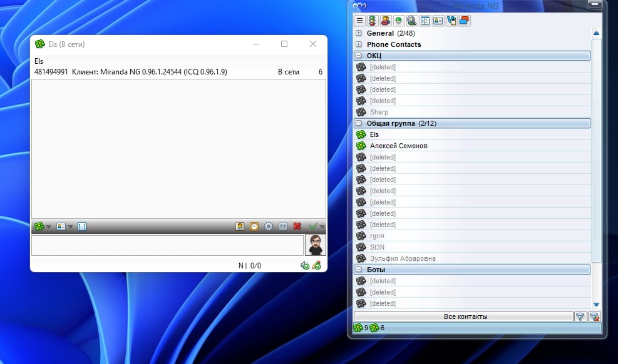Click the traffic light status icon
Viewport: 618px width, 364px height.
[373, 21]
